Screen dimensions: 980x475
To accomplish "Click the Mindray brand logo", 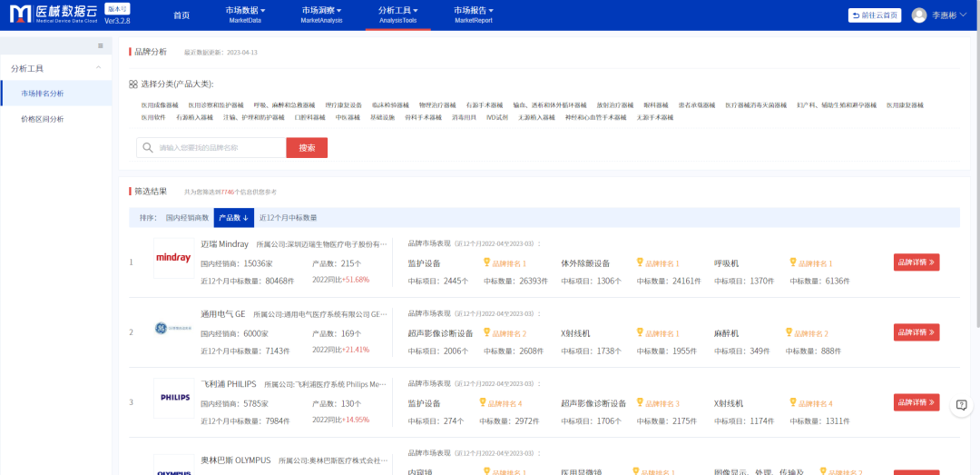I will pos(173,258).
